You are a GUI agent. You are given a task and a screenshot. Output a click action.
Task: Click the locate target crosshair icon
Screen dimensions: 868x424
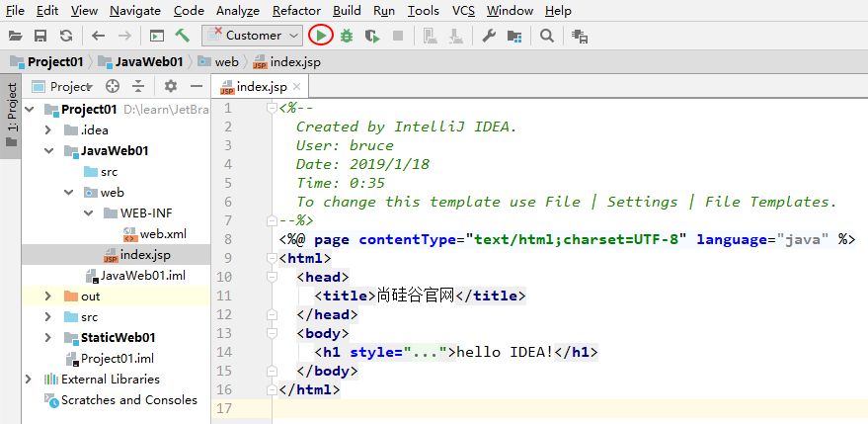(x=113, y=86)
